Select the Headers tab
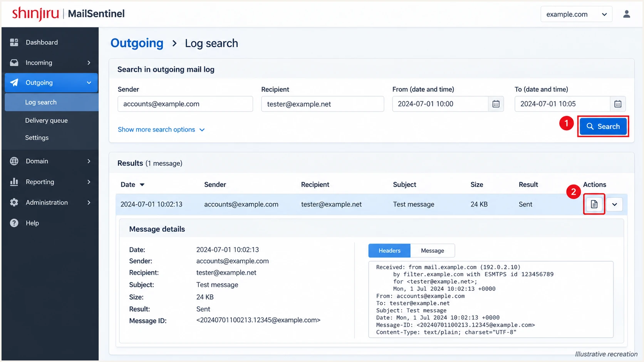Image resolution: width=644 pixels, height=362 pixels. 389,250
